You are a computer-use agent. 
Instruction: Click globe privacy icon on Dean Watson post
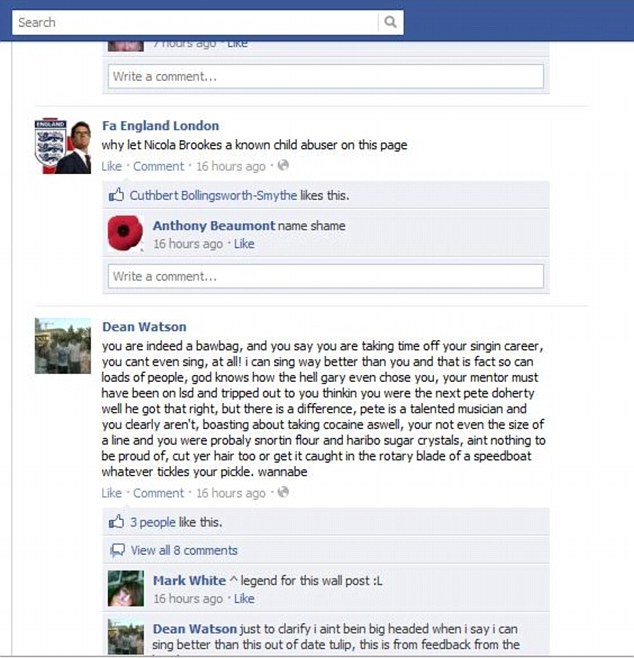[283, 492]
